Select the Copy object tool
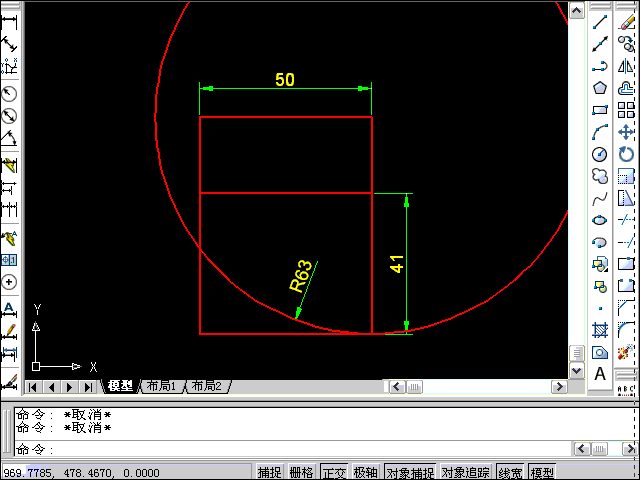This screenshot has height=480, width=640. (x=626, y=44)
